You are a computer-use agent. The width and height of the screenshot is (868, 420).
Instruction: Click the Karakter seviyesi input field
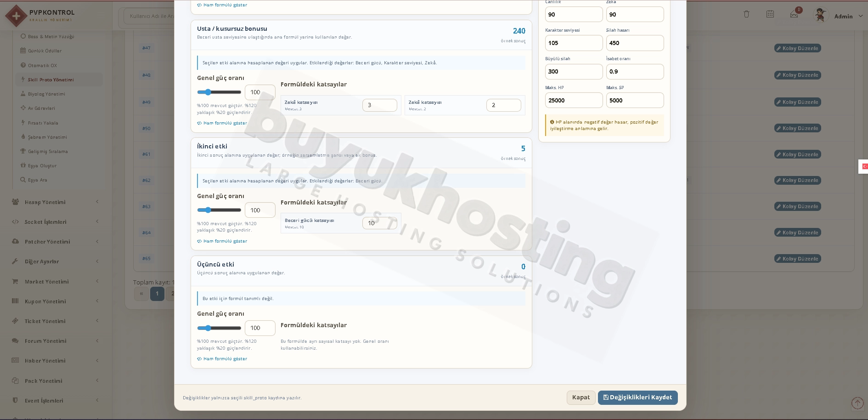pyautogui.click(x=574, y=43)
